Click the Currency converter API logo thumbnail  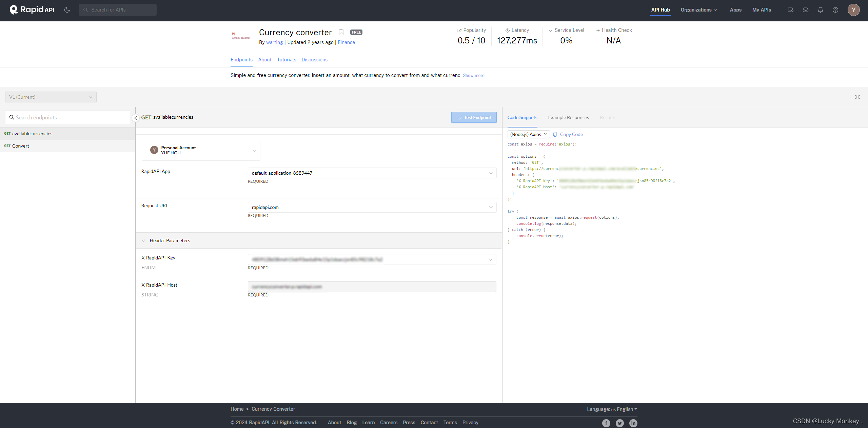(x=240, y=36)
